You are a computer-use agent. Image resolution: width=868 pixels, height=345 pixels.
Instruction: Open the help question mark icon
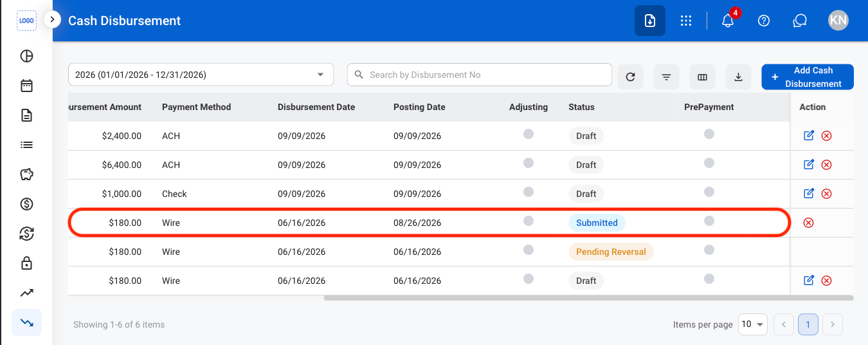764,21
